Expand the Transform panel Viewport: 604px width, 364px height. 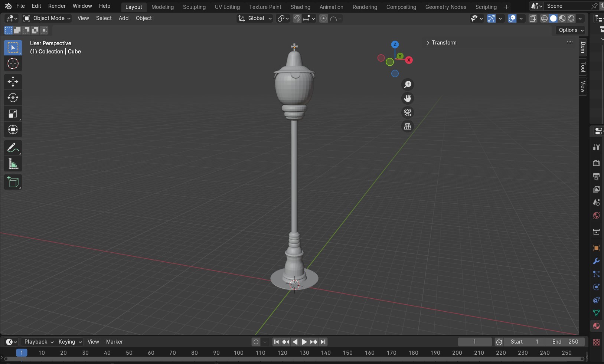(x=441, y=43)
